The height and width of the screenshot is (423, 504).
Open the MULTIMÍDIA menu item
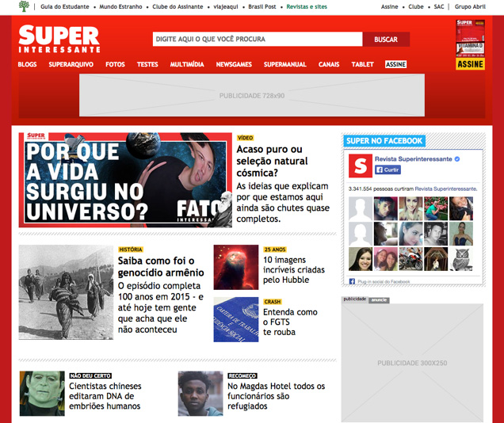187,64
